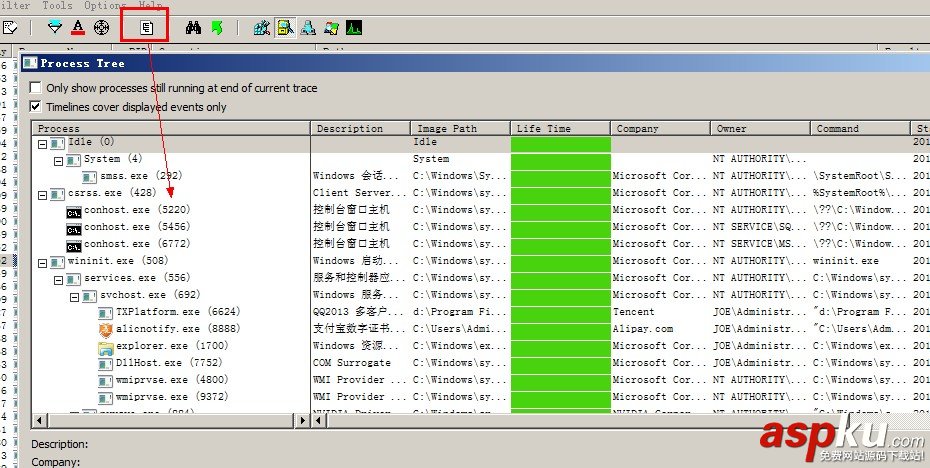
Task: Sort by the Owner column header
Action: (x=760, y=128)
